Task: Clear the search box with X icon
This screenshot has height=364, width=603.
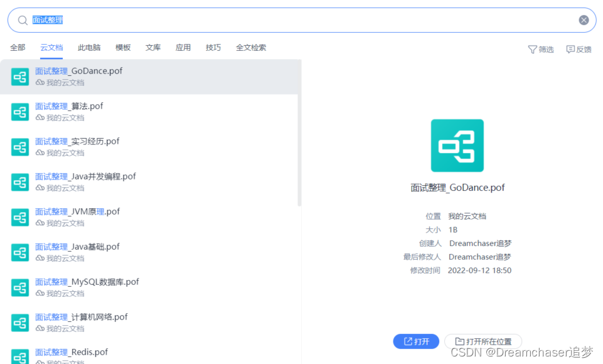Action: [x=584, y=20]
